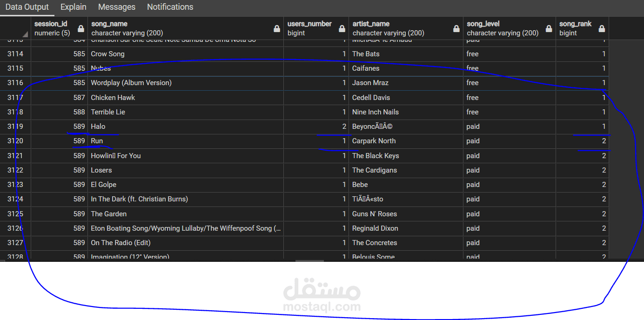Click The Cardigans artist cell
Image resolution: width=644 pixels, height=320 pixels.
[x=406, y=170]
